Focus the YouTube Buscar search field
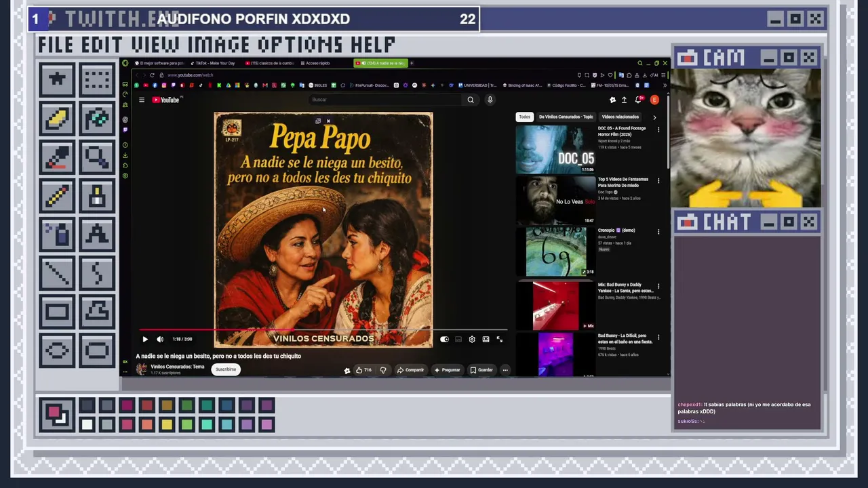The image size is (868, 488). 384,100
